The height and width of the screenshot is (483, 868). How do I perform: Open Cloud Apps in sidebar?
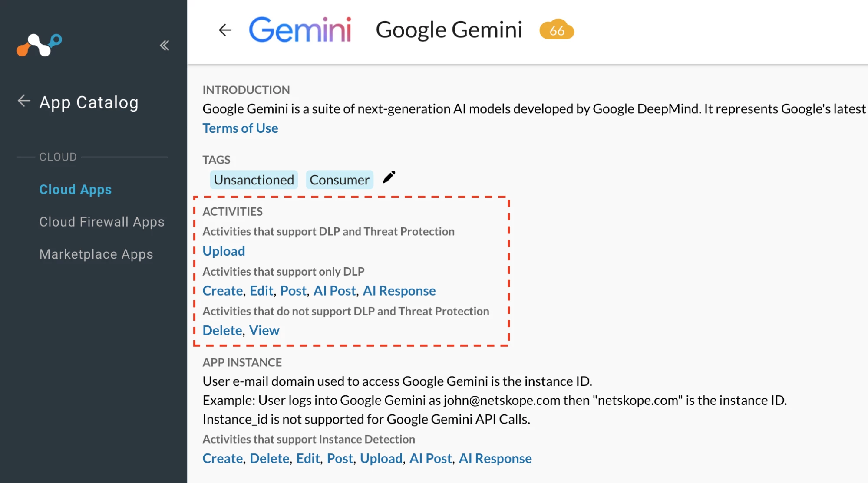point(75,189)
